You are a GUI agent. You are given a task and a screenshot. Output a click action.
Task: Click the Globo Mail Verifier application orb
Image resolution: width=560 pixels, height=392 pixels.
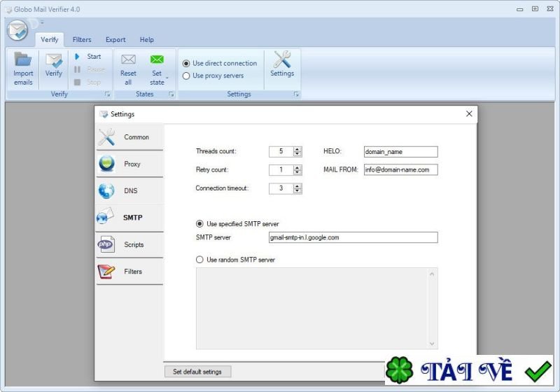(x=17, y=30)
